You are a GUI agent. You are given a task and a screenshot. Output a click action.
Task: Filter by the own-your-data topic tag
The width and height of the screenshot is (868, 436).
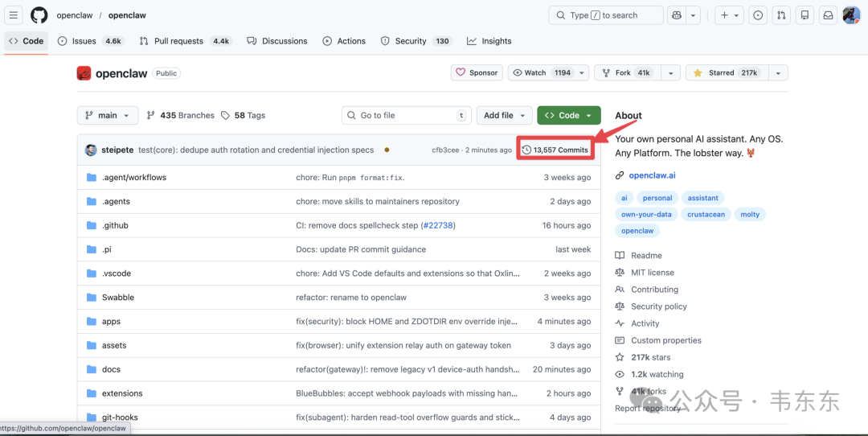(646, 215)
